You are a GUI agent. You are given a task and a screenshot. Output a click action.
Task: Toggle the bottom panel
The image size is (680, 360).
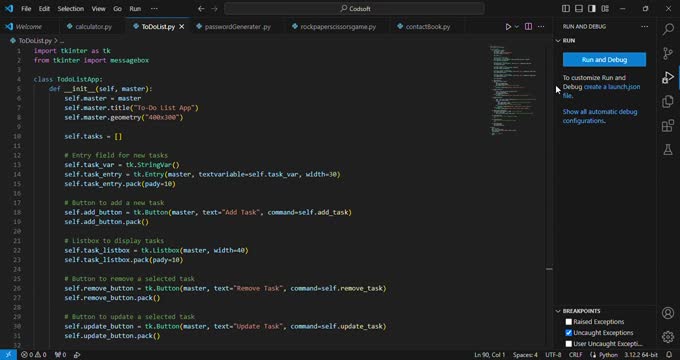coord(579,9)
